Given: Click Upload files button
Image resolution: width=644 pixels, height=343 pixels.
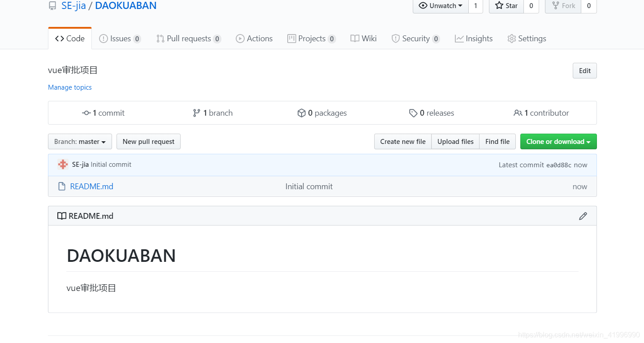Looking at the screenshot, I should click(x=455, y=142).
